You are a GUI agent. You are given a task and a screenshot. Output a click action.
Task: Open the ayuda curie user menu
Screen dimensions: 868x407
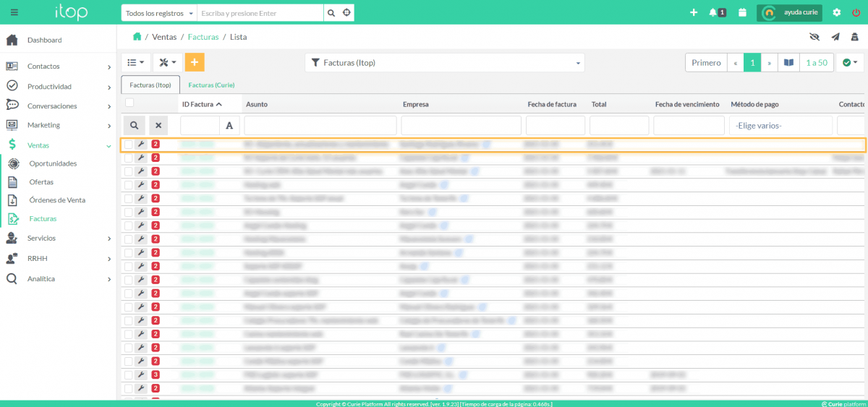pos(791,13)
